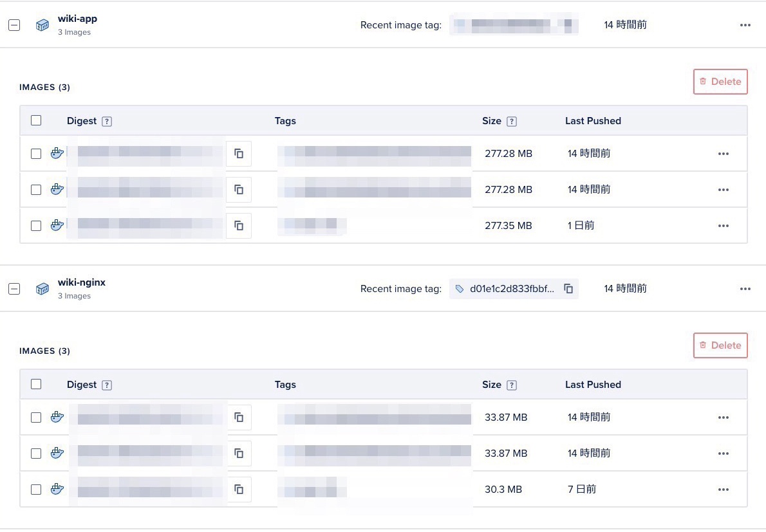Check the 30.3 MB wiki-nginx image row
This screenshot has height=532, width=766.
coord(36,490)
